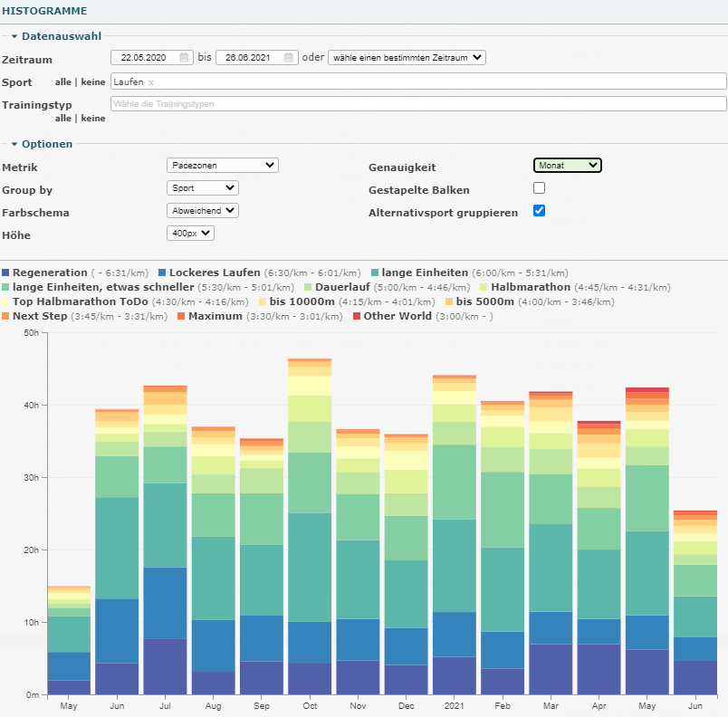
Task: Click 'alle' link next to Sport
Action: point(63,82)
